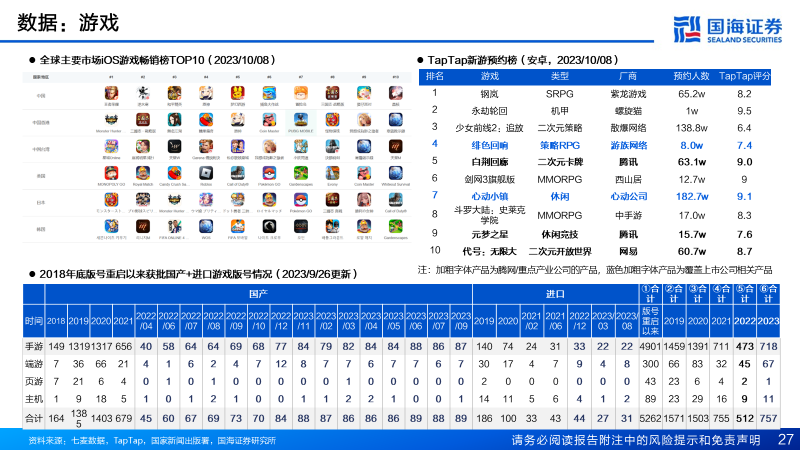Click the 国家/地区 column header in iOS chart
The height and width of the screenshot is (450, 800).
coord(41,77)
